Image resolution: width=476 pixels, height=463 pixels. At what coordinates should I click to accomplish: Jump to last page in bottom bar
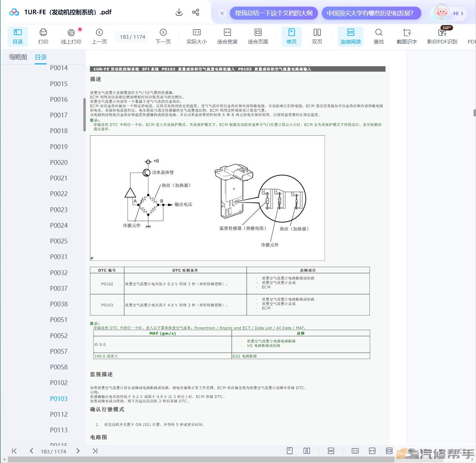(95, 451)
